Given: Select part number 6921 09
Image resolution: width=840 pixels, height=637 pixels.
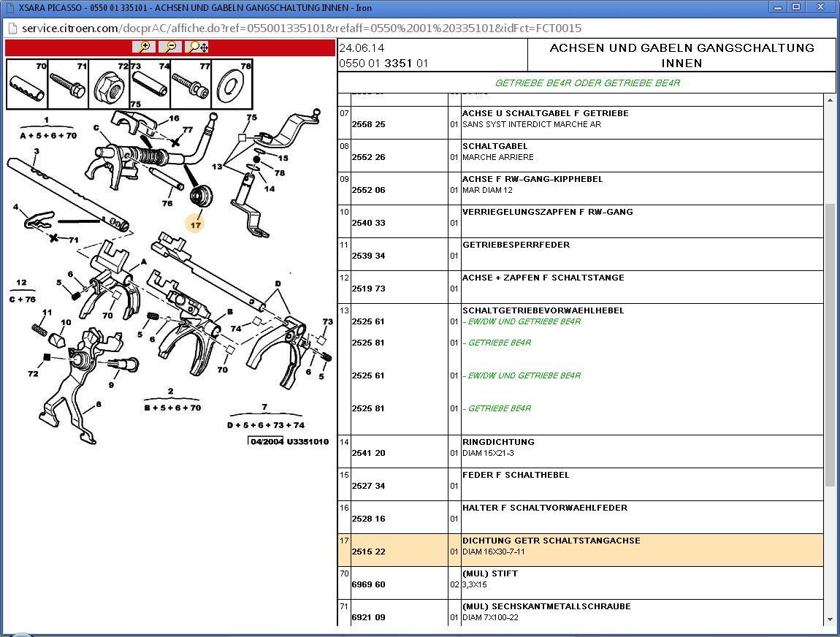Looking at the screenshot, I should [x=369, y=617].
